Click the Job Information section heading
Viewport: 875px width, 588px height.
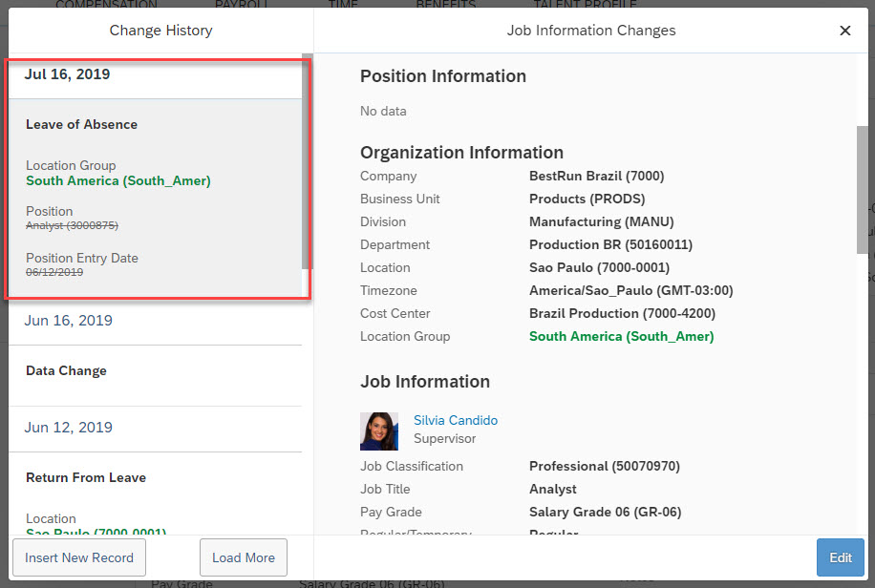pyautogui.click(x=425, y=382)
